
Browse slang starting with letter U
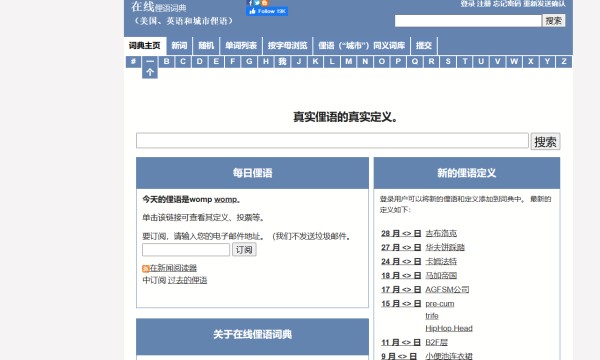(481, 62)
